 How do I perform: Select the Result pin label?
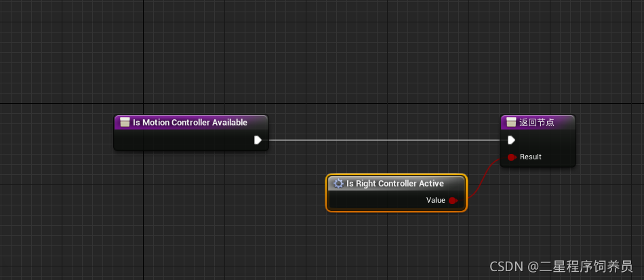[531, 157]
